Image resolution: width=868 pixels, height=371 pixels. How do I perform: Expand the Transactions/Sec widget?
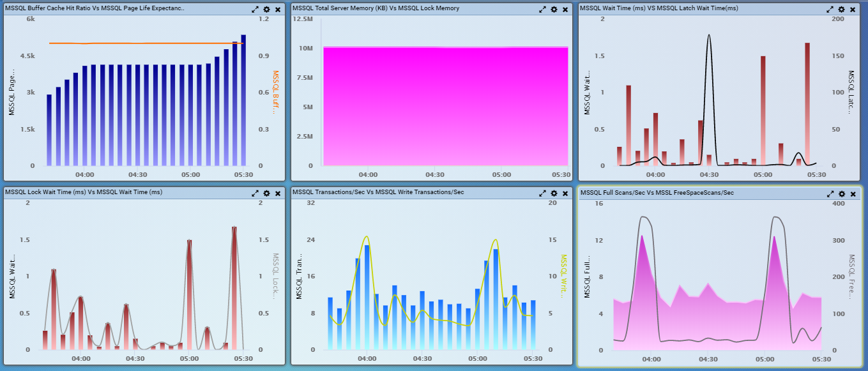point(543,193)
